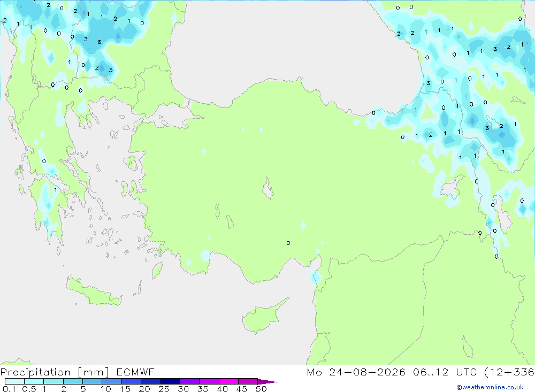Click the '25' legend scale label
Screen dimensions: 535x392
164,389
